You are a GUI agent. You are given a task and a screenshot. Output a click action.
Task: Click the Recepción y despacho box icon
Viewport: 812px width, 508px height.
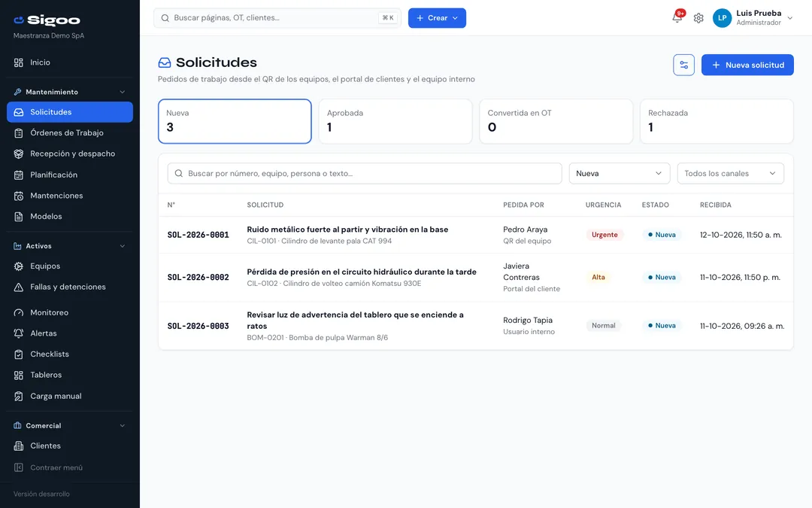coord(19,154)
